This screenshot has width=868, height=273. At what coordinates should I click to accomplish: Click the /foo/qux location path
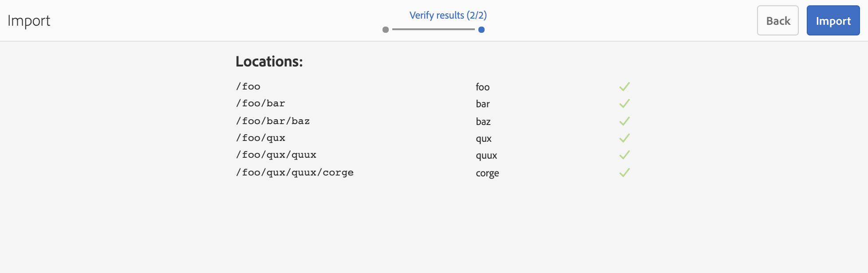pos(260,138)
